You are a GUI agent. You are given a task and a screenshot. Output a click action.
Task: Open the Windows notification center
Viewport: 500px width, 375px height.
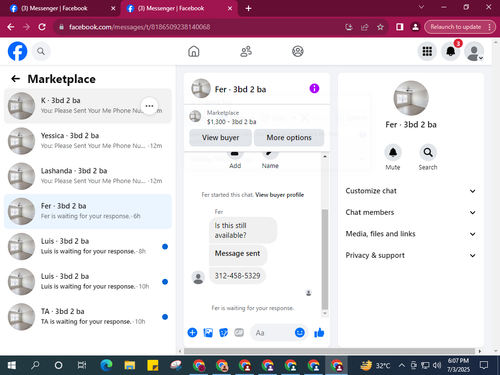(x=484, y=365)
